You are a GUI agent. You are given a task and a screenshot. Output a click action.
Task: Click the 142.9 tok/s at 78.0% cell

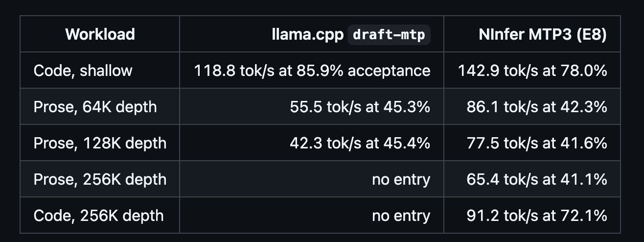tap(532, 70)
